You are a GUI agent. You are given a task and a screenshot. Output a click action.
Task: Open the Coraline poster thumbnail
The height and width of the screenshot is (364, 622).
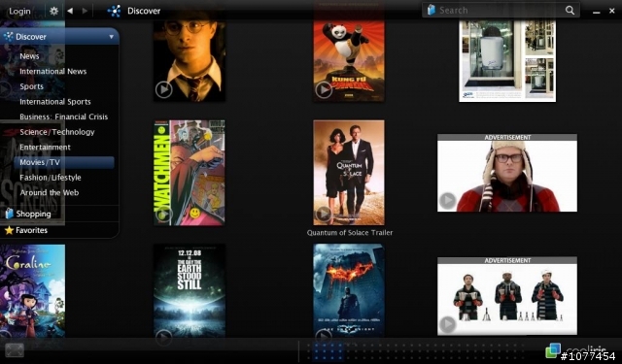coord(32,291)
